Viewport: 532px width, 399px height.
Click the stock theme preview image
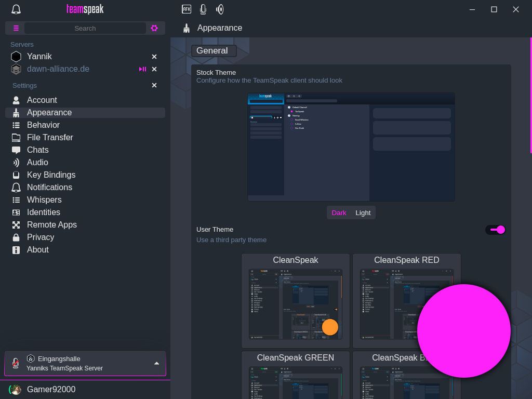click(x=351, y=147)
